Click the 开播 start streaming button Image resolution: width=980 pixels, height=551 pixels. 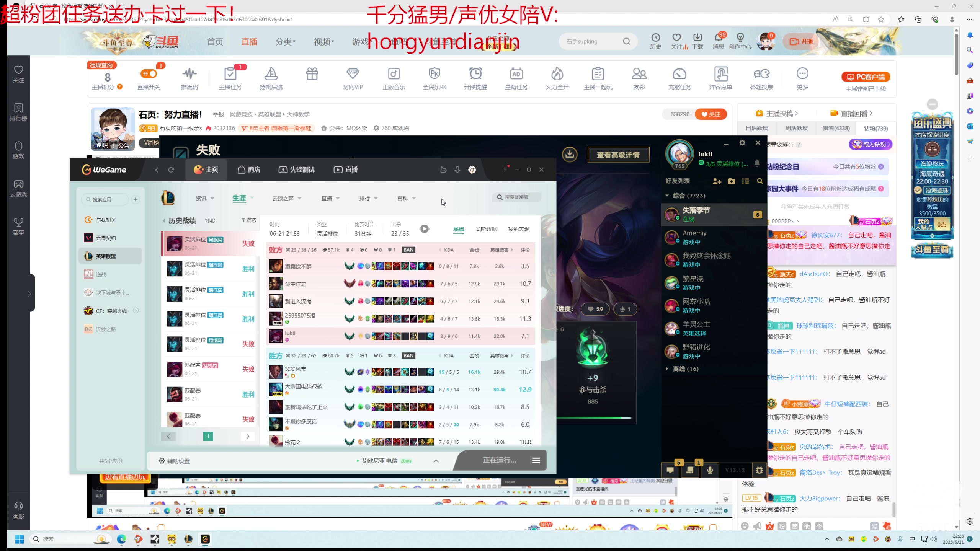(801, 41)
